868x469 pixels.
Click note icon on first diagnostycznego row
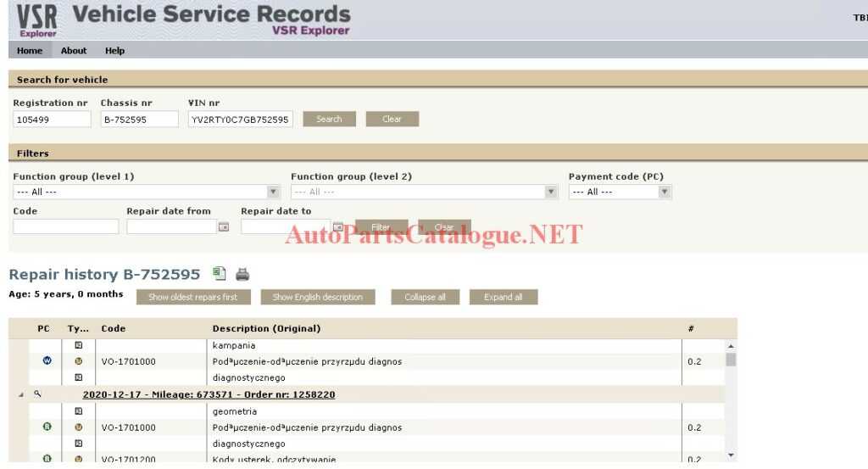[x=79, y=377]
